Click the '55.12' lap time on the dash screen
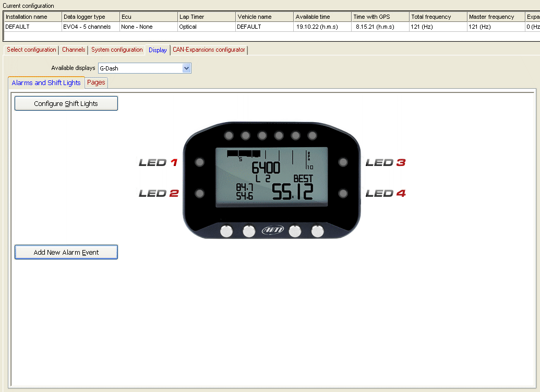The width and height of the screenshot is (540, 392). [x=293, y=192]
